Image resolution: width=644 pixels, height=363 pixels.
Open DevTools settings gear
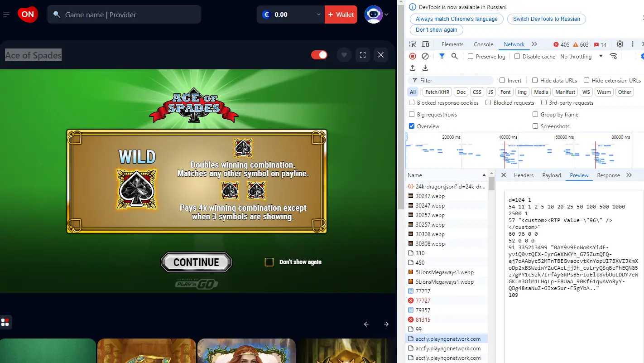(620, 44)
